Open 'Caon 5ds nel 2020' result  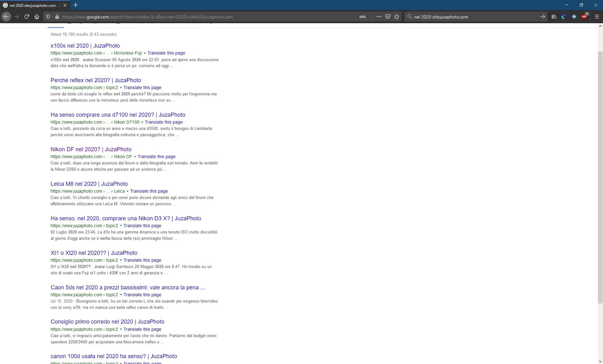(x=128, y=287)
